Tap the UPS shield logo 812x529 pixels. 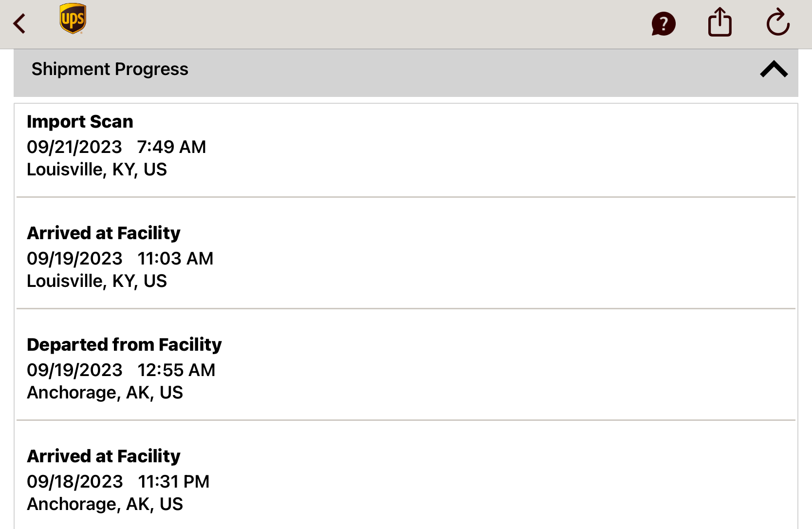[73, 19]
